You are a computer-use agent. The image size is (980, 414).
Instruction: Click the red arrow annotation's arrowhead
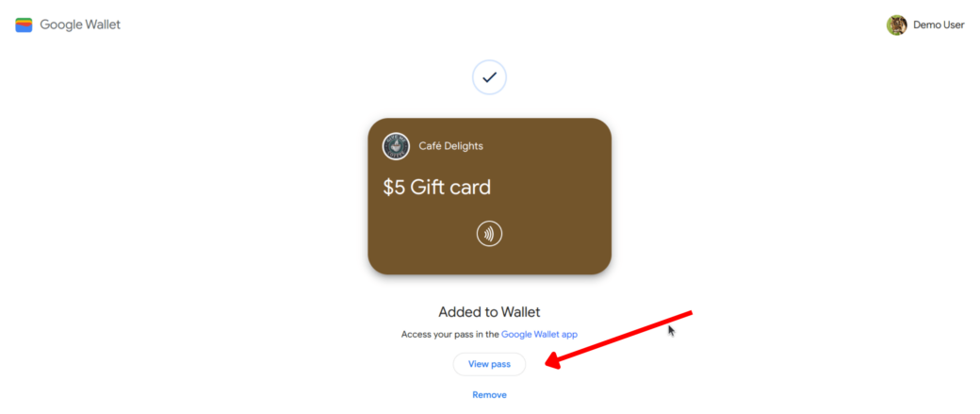[x=552, y=363]
